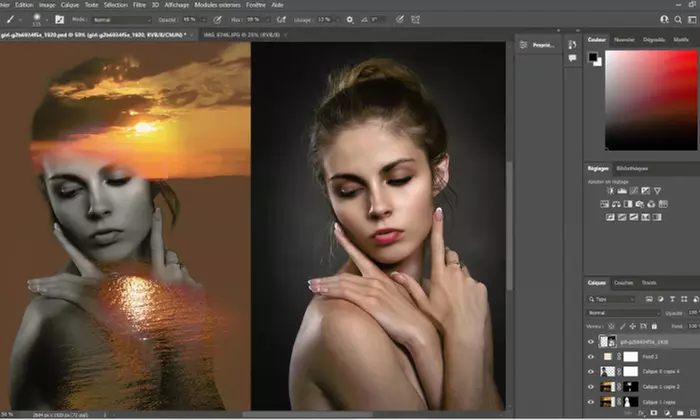Enable airbrush build-up icon
This screenshot has width=700, height=420.
coord(281,20)
